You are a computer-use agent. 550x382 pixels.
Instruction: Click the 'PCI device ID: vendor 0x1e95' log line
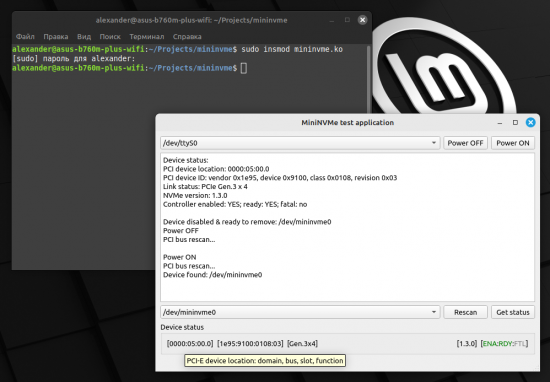(280, 178)
